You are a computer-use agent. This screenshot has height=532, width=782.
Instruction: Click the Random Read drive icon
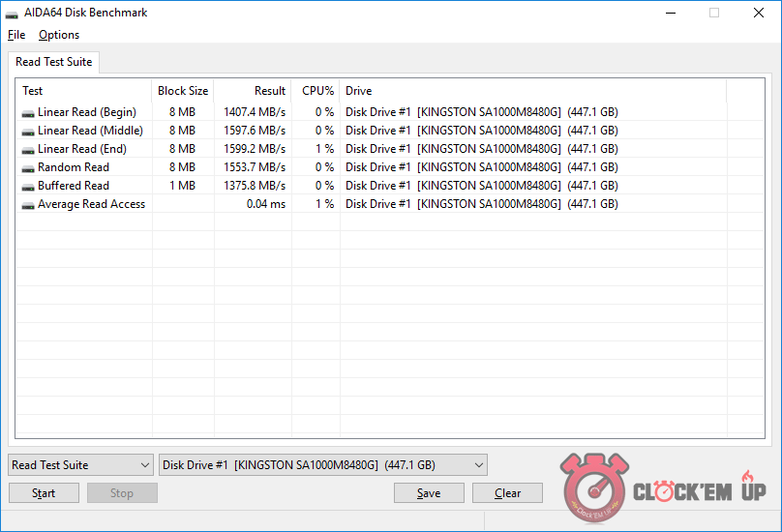tap(28, 167)
